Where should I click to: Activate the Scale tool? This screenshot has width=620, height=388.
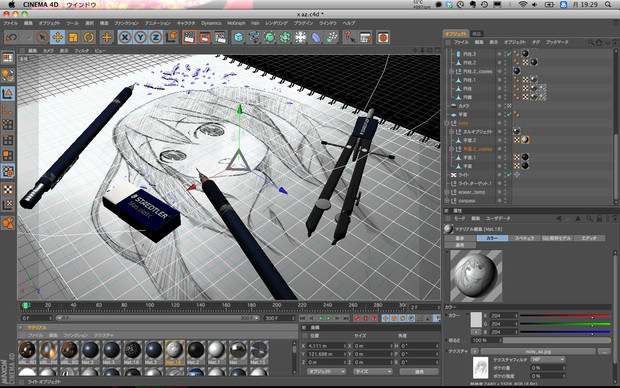click(x=73, y=38)
